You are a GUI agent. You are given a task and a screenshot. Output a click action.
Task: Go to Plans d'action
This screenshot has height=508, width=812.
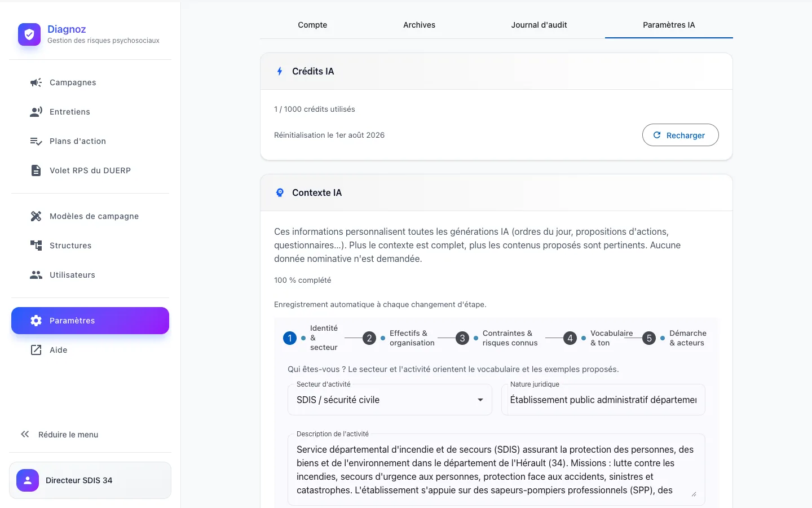[x=90, y=141]
